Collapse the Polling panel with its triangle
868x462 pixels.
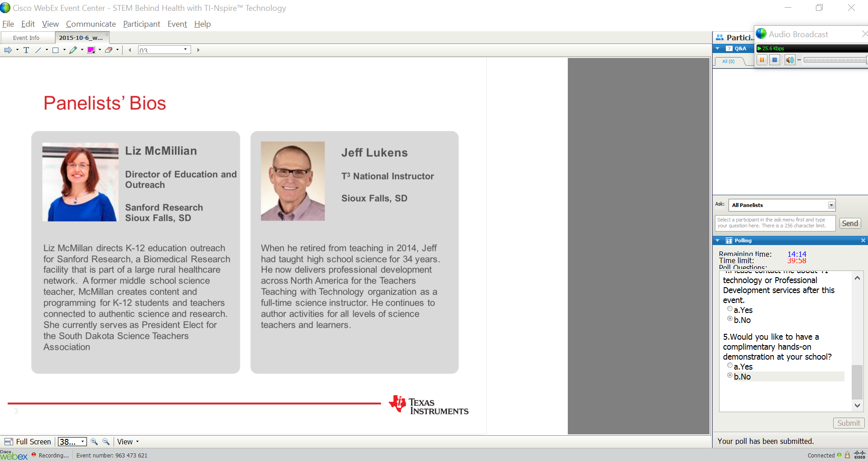718,241
